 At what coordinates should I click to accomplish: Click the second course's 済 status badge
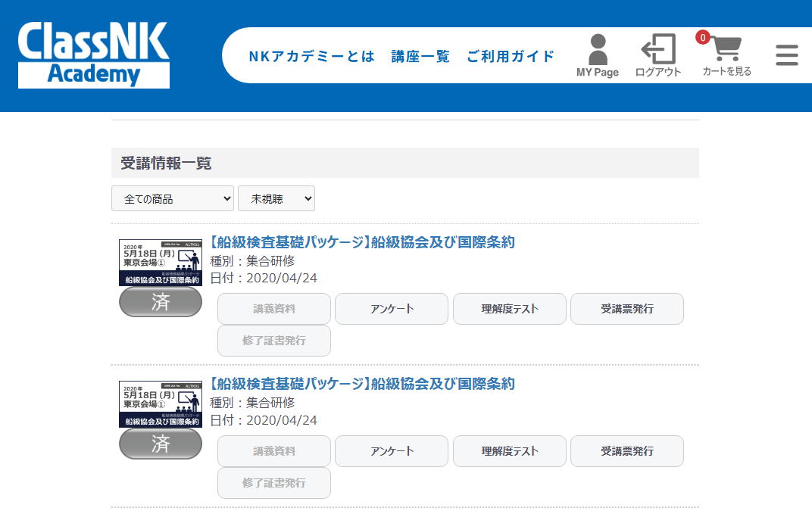click(x=161, y=444)
